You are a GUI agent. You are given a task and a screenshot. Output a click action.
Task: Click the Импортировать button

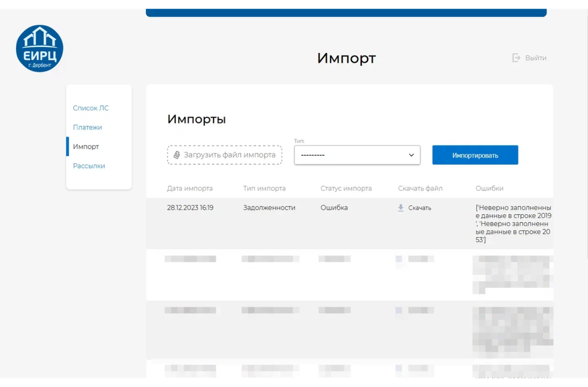pyautogui.click(x=475, y=155)
